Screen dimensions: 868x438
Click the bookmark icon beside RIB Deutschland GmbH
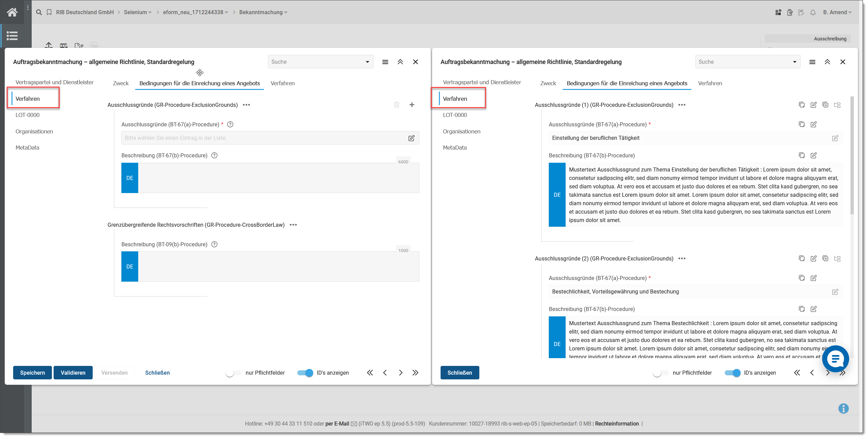point(49,12)
